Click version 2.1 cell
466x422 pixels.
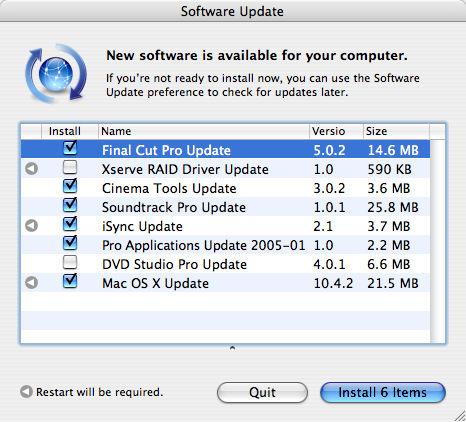click(x=323, y=226)
